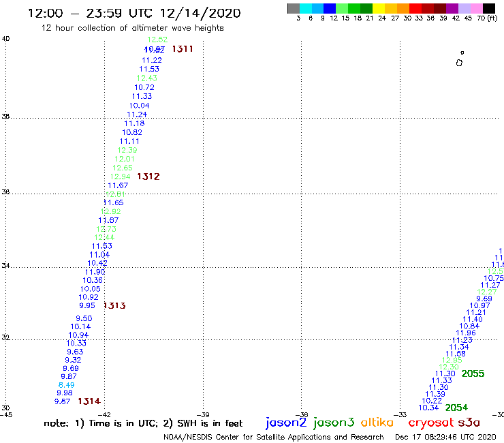Screen dimensions: 504x443
Task: Click the wave height value 11.65
Action: click(x=114, y=202)
